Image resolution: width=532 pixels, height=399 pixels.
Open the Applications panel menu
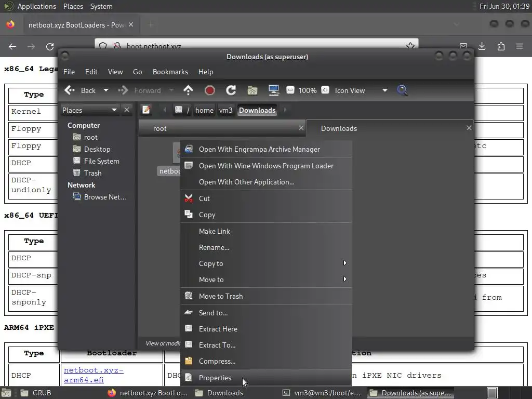[x=37, y=6]
